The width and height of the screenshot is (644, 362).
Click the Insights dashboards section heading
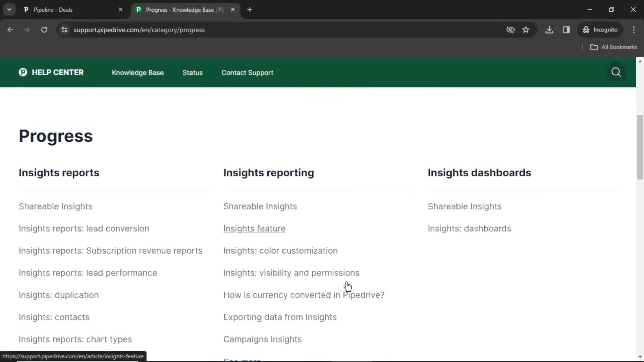[479, 173]
